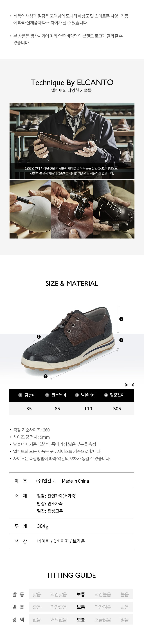144x644 pixels.
Task: Open the craftsman holding brown loafer image
Action: coord(72,141)
